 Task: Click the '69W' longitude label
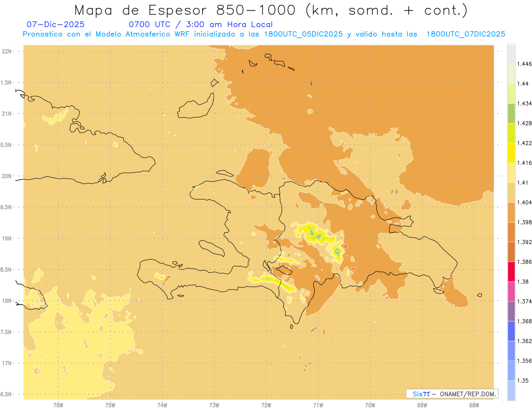[x=422, y=405]
